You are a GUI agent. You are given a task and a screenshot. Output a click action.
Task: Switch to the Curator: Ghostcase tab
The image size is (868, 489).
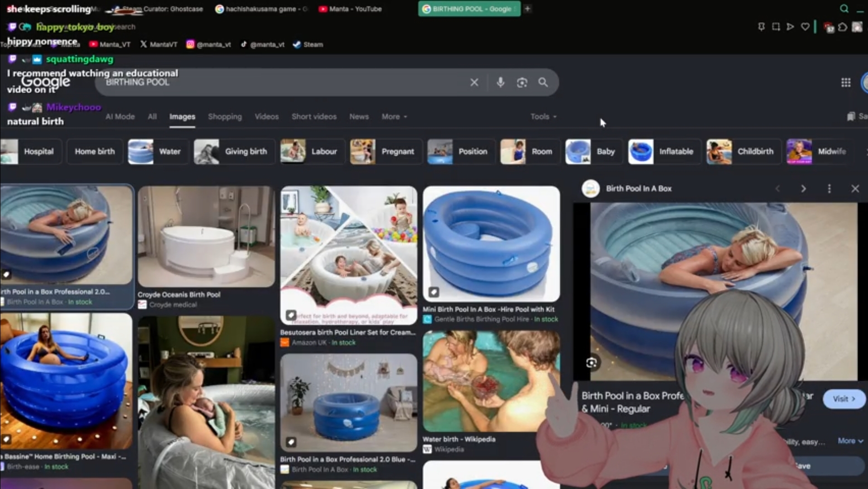coord(158,9)
